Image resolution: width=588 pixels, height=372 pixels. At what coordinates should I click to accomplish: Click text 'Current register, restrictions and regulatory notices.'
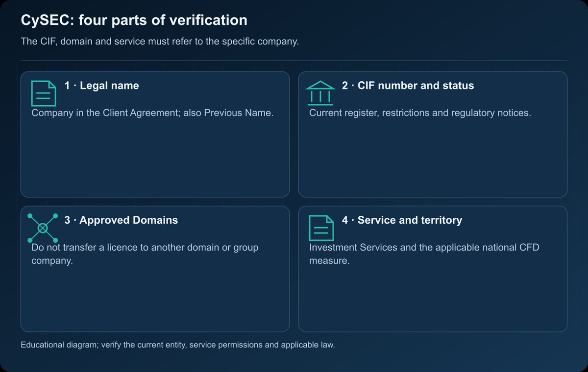tap(420, 113)
